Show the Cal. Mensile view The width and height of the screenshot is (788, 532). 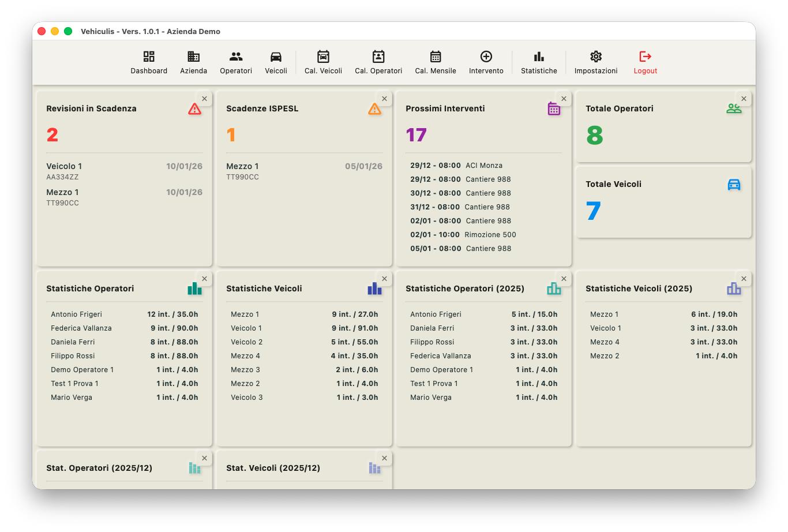click(436, 62)
